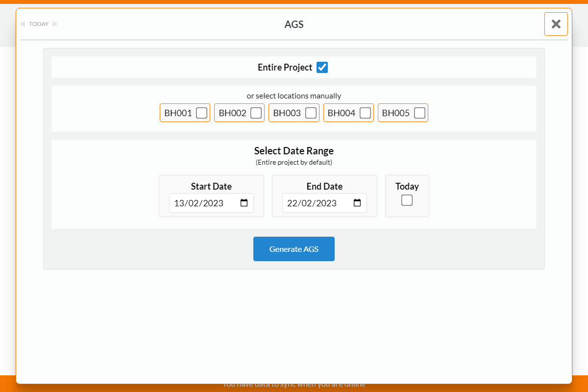Select the year in End Date field

coord(326,203)
